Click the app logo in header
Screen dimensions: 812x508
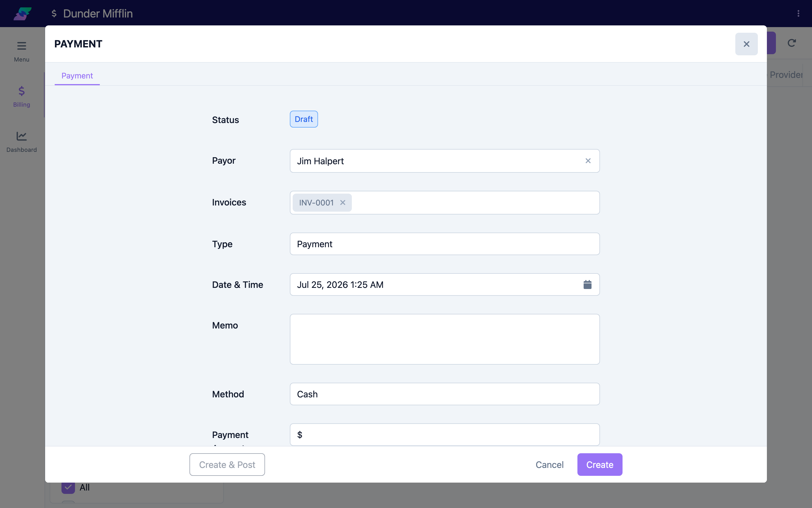(x=23, y=14)
